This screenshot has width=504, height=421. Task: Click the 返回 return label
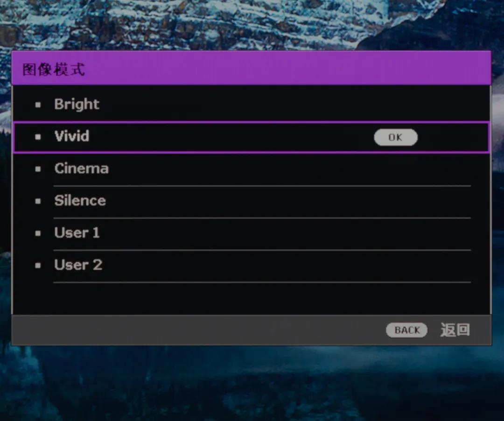pos(455,330)
